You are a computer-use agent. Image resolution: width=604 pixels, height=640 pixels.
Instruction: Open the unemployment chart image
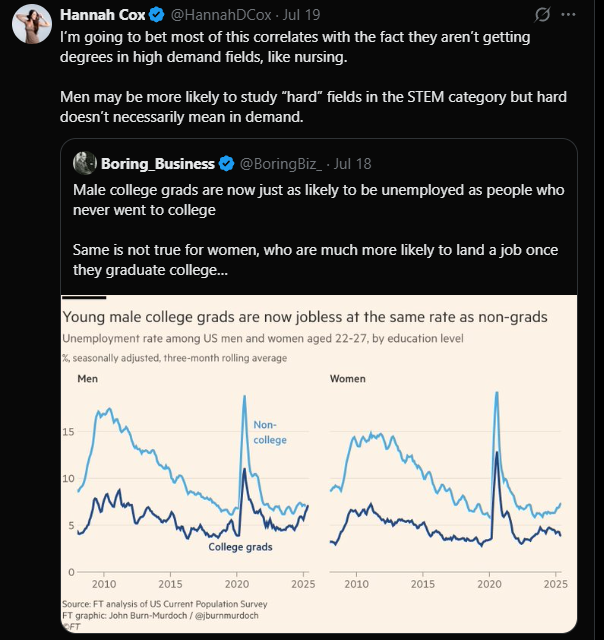point(319,464)
